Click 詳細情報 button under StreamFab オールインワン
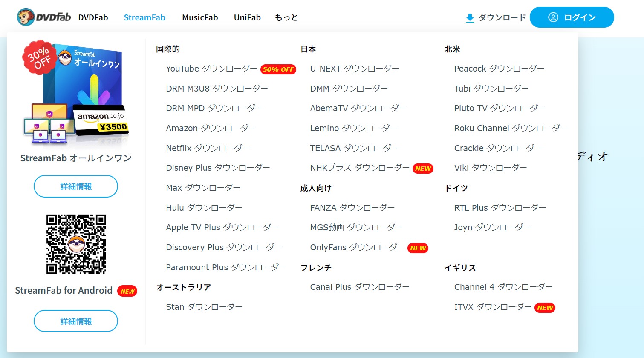The width and height of the screenshot is (644, 358). [76, 186]
